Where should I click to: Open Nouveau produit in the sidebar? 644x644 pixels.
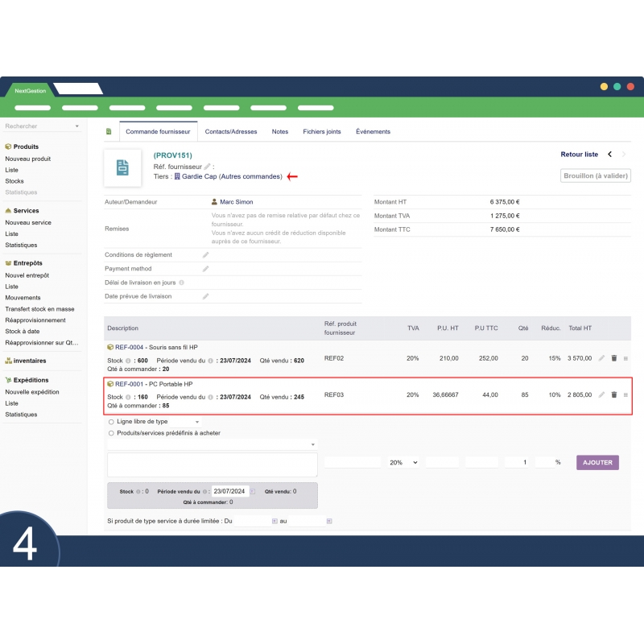coord(28,159)
